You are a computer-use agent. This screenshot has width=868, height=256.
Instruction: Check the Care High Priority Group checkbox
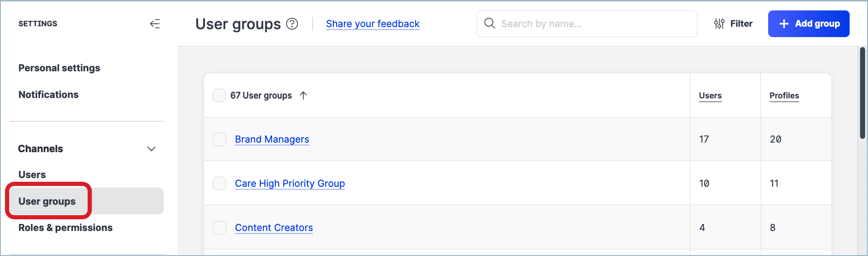point(220,183)
